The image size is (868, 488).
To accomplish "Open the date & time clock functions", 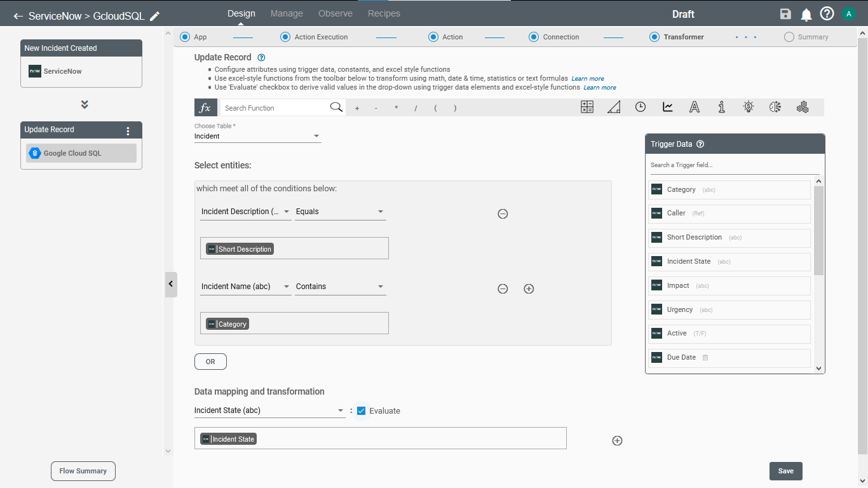I will click(x=641, y=107).
